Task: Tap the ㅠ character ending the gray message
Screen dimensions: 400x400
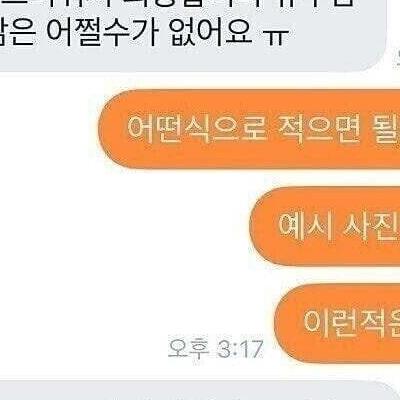Action: [x=277, y=36]
